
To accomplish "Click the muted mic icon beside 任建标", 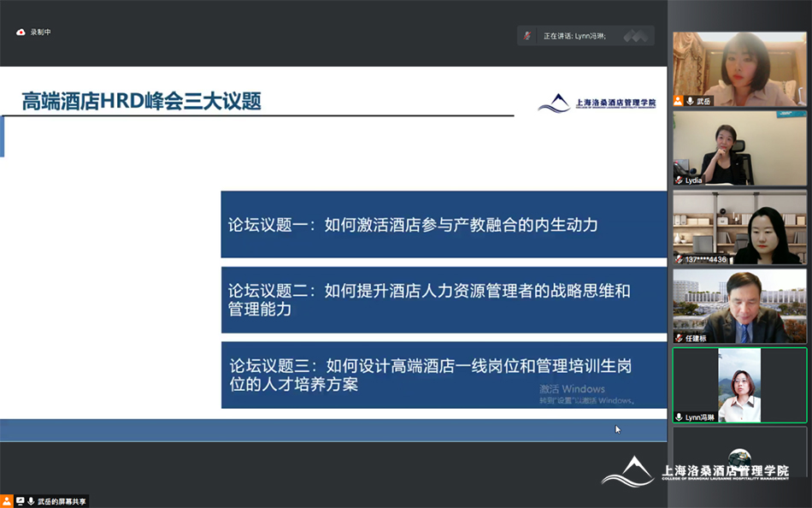I will tap(679, 338).
